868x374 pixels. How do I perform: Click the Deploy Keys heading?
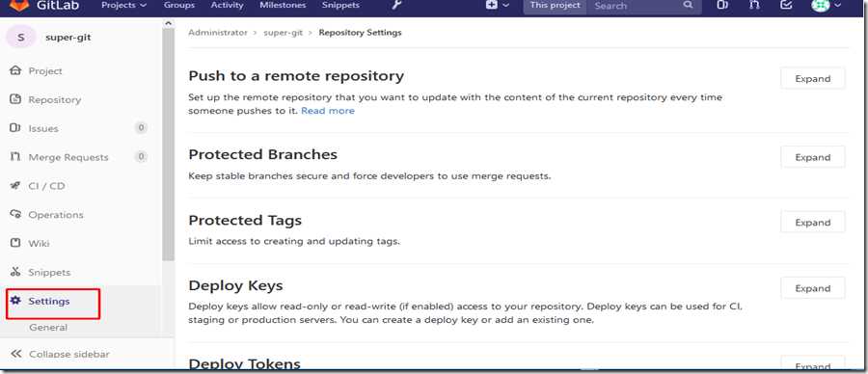tap(236, 286)
